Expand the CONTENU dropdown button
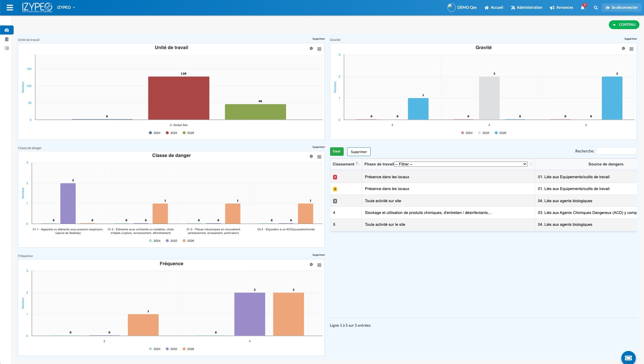644x364 pixels. [624, 25]
